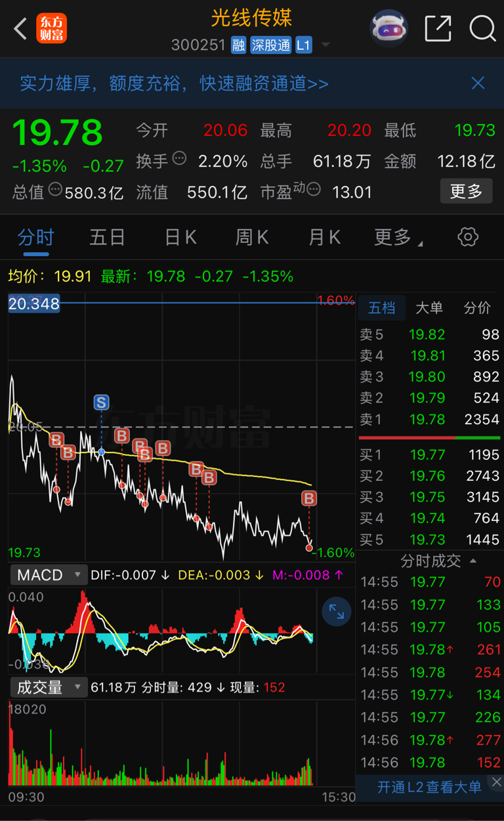Screen dimensions: 504x821
Task: Tap the trade row with volume 70
Action: coord(430,582)
